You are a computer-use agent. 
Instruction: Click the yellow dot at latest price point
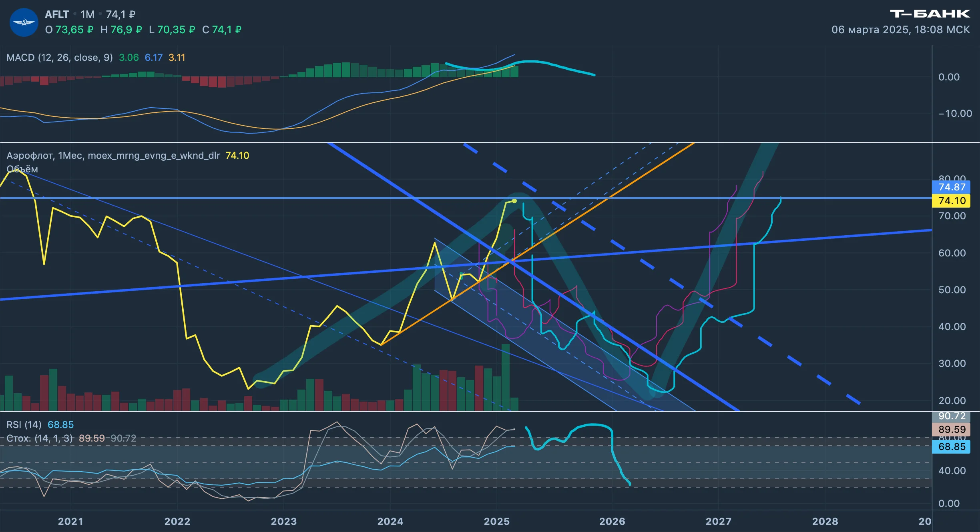[x=514, y=201]
